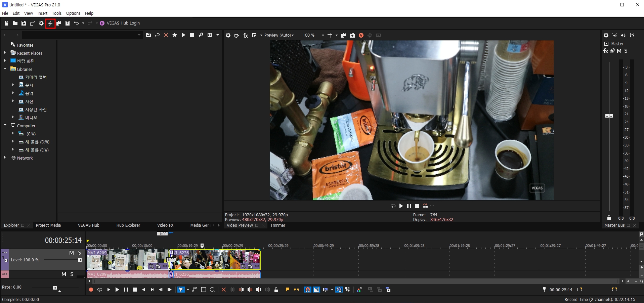Solo the video track (S)

click(x=80, y=253)
